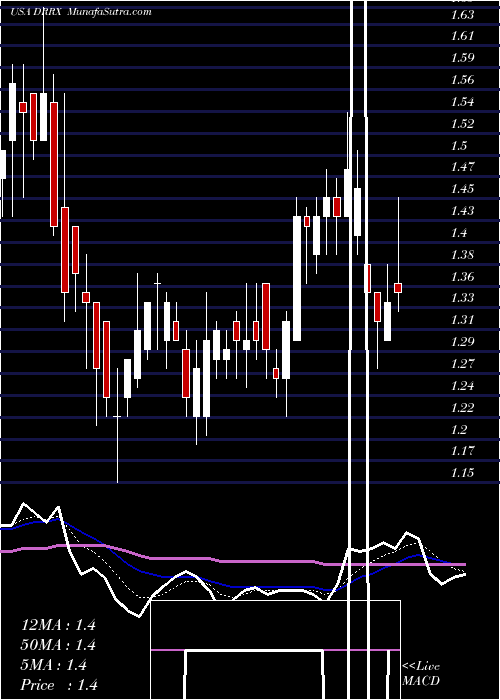Click the 1.54 price axis label
Screen dimensions: 500x700
463,102
